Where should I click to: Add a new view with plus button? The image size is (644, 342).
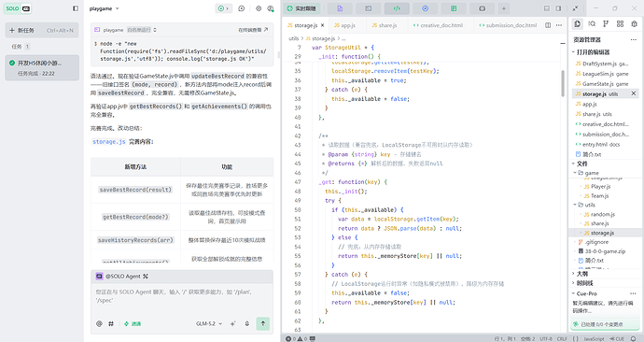(x=504, y=8)
